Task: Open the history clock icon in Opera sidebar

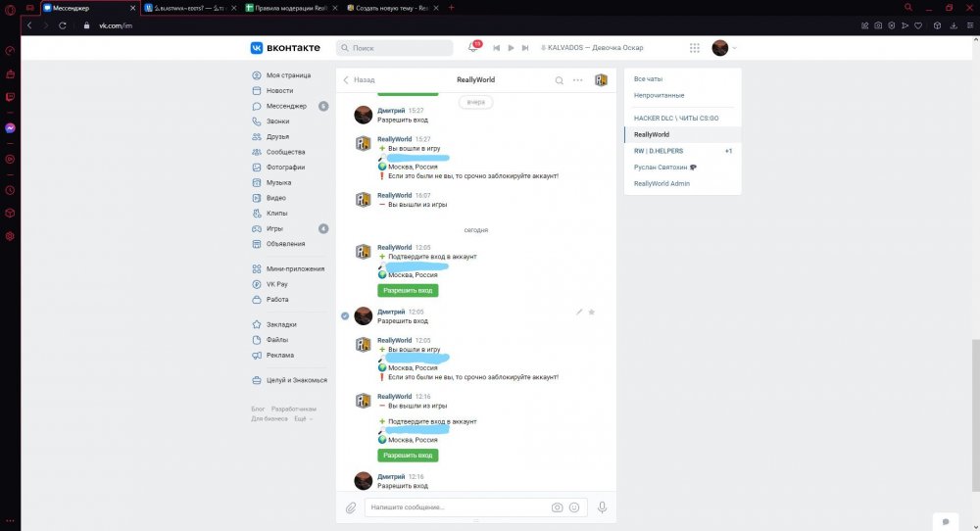Action: point(10,190)
